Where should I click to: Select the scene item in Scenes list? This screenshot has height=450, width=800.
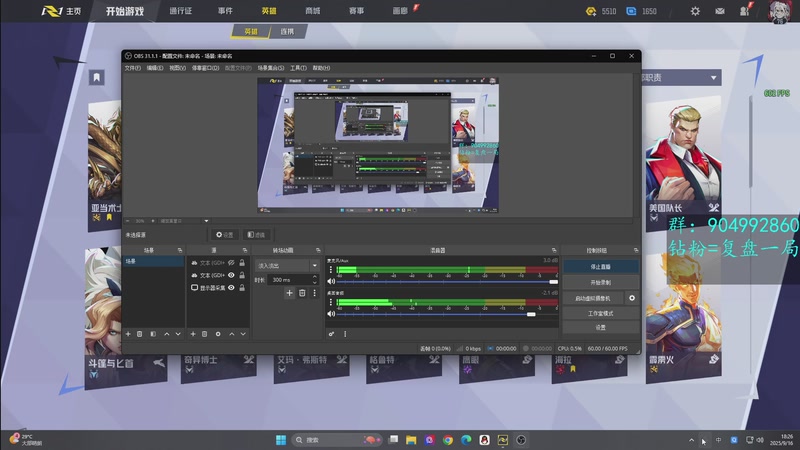(153, 261)
